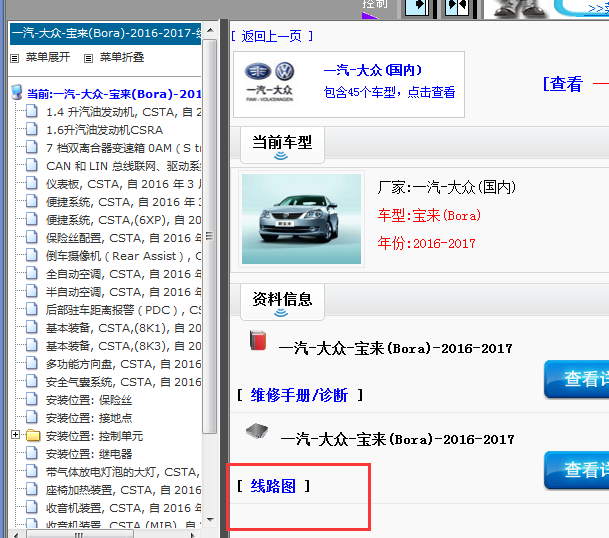Click the folder icon for 安装位置: 控制单元
Viewport: 609px width, 538px height.
click(x=33, y=435)
